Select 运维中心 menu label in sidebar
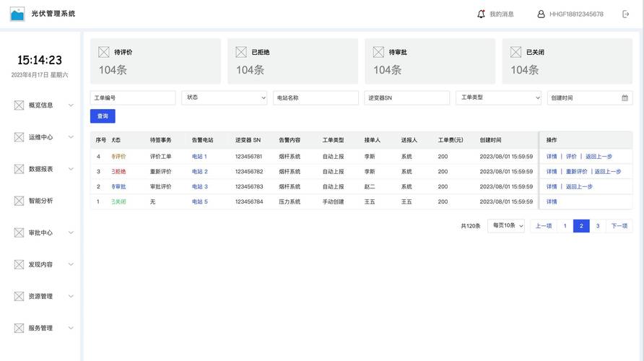This screenshot has width=644, height=361. pos(40,137)
